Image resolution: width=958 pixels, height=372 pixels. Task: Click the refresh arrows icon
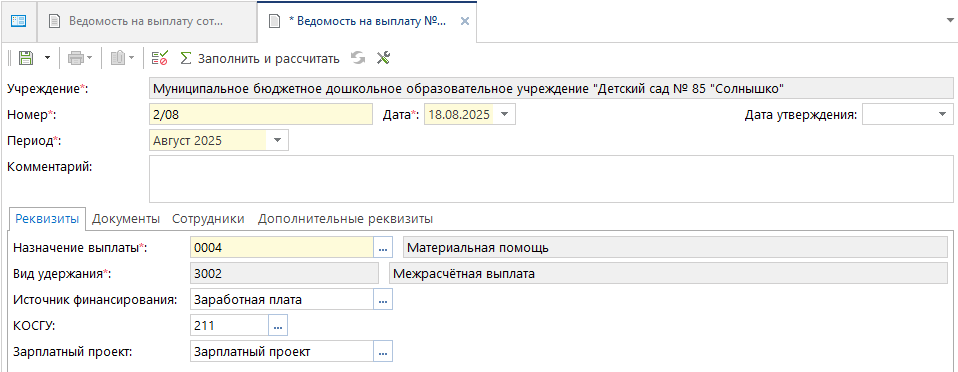(358, 58)
